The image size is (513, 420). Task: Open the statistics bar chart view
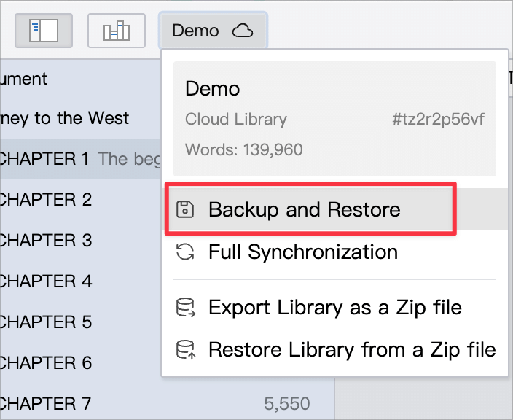pyautogui.click(x=117, y=31)
